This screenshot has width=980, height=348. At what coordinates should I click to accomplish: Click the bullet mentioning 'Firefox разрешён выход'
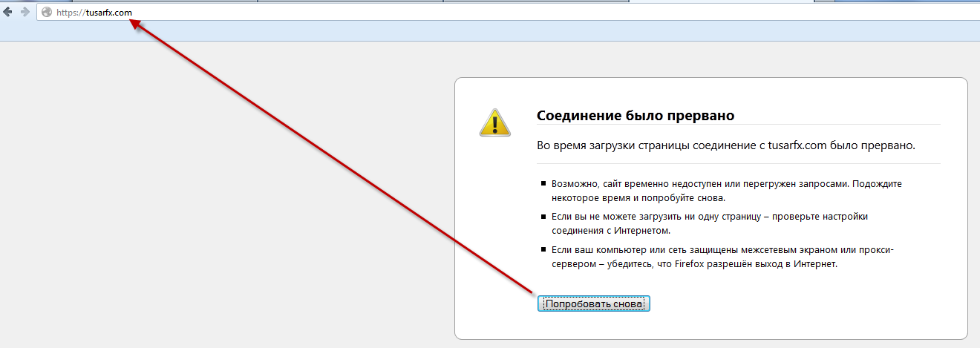tap(722, 257)
